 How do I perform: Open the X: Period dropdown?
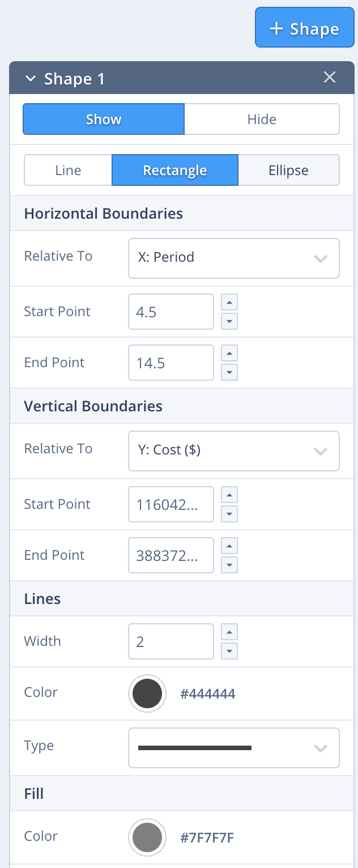point(233,258)
